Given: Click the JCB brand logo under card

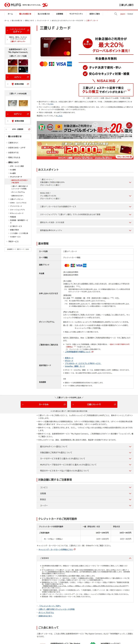Looking at the screenshot, I should pos(52,64).
